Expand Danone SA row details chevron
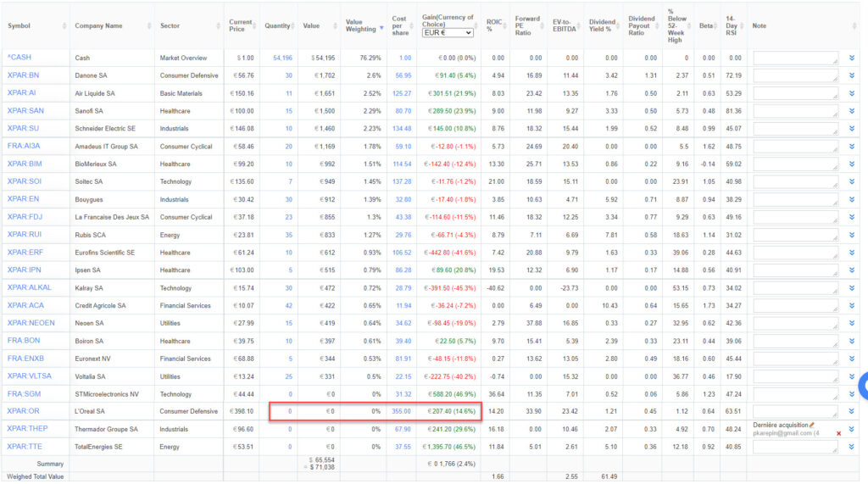868x484 pixels. [852, 75]
